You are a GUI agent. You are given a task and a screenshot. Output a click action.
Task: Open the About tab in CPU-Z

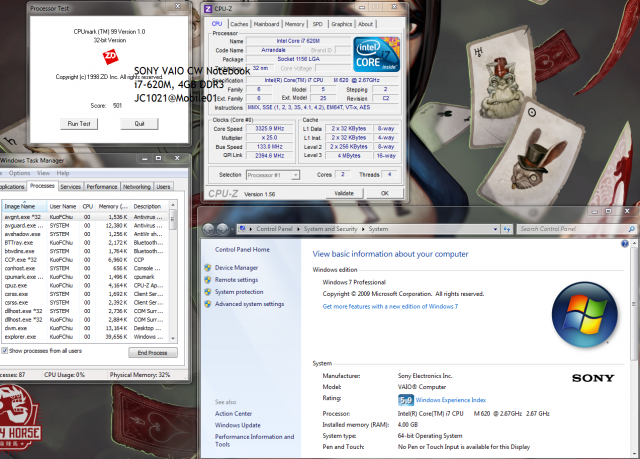click(x=366, y=24)
